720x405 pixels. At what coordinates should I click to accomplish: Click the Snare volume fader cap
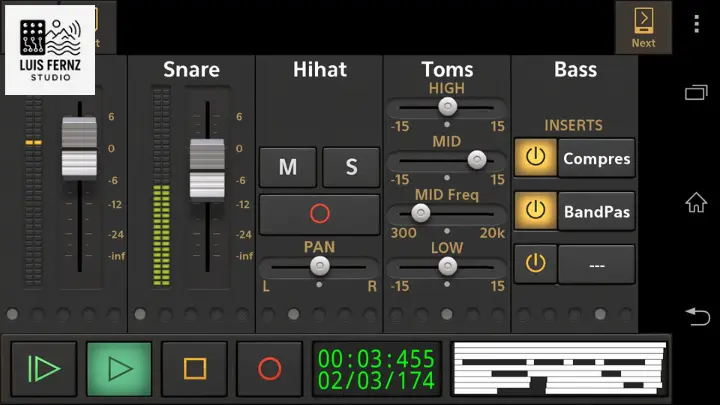207,169
